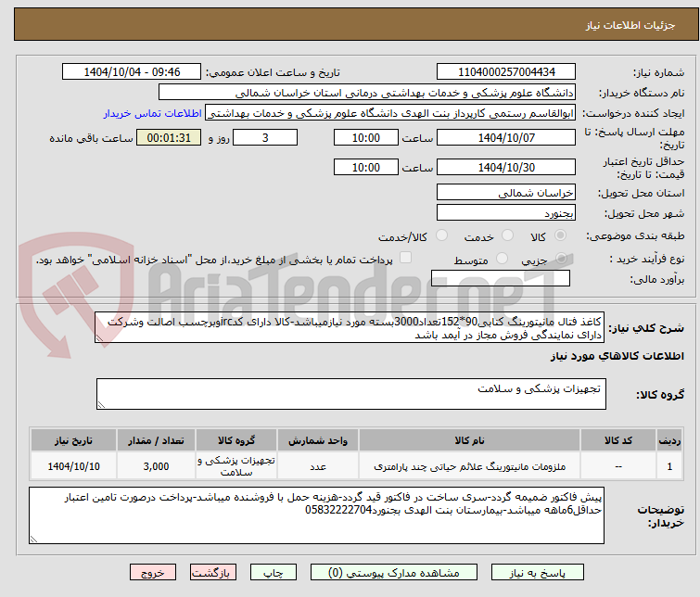Click the countdown timer 00:01:31

point(169,137)
